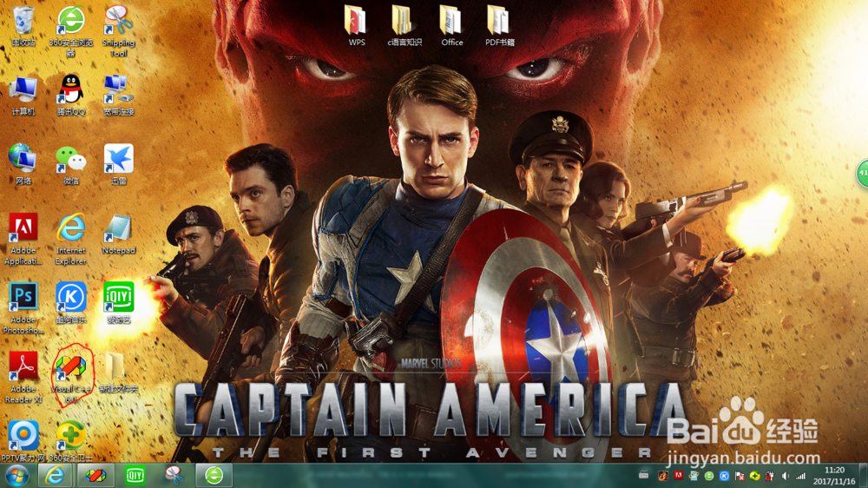Open the c语言知识 folder
This screenshot has width=868, height=488.
click(x=404, y=25)
